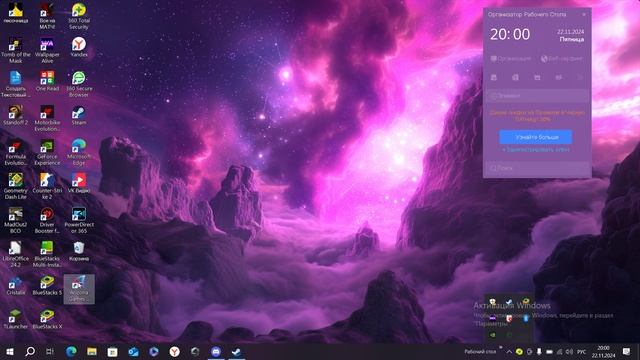
Task: Open the globe tab in the organizer widget
Action: (x=562, y=59)
